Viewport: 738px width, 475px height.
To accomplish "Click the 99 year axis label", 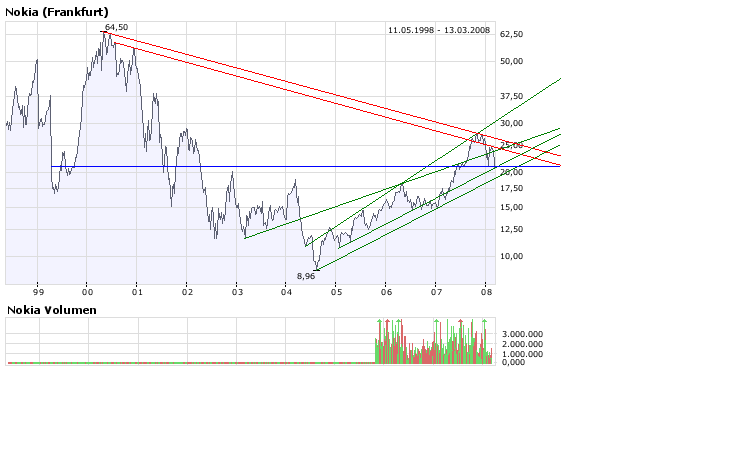I will pos(39,292).
